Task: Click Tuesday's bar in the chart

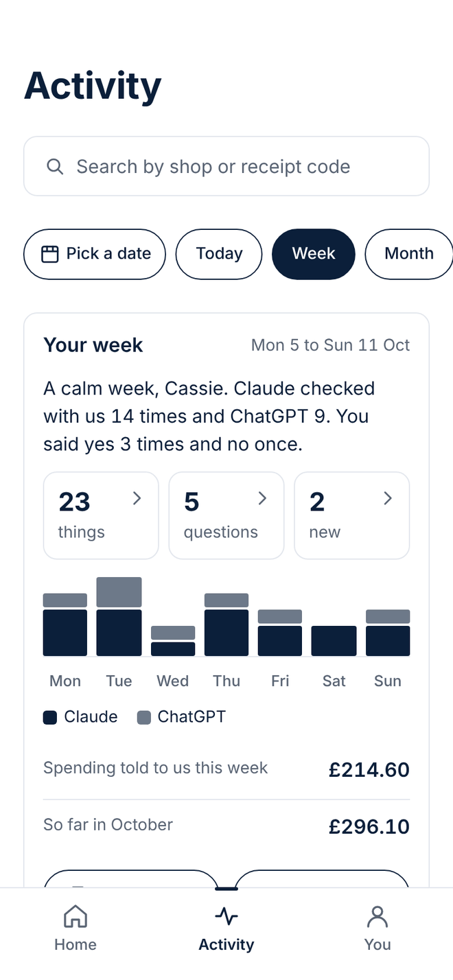Action: (119, 616)
